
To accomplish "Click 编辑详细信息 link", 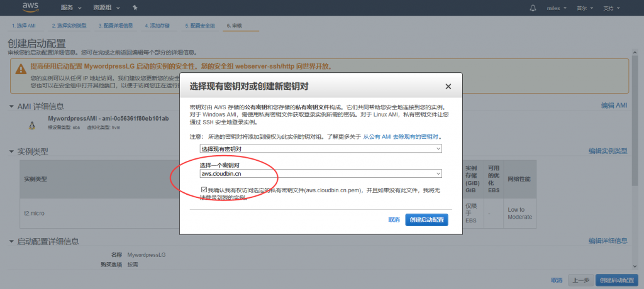I will tap(608, 241).
